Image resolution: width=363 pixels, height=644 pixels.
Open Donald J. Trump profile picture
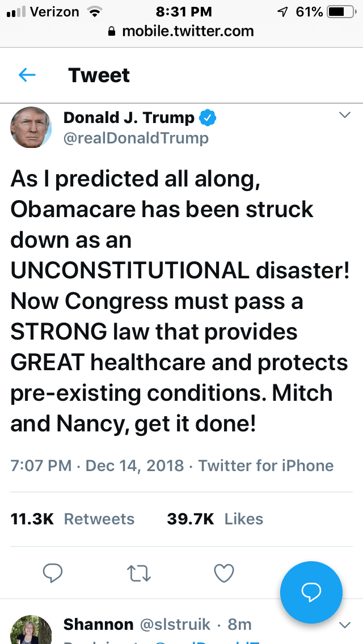(x=31, y=128)
